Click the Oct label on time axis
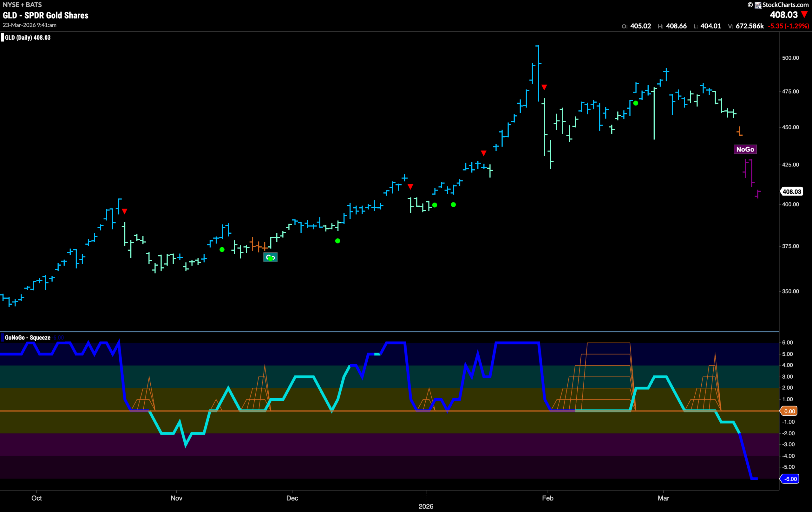Screen dimensions: 812x512 36,498
